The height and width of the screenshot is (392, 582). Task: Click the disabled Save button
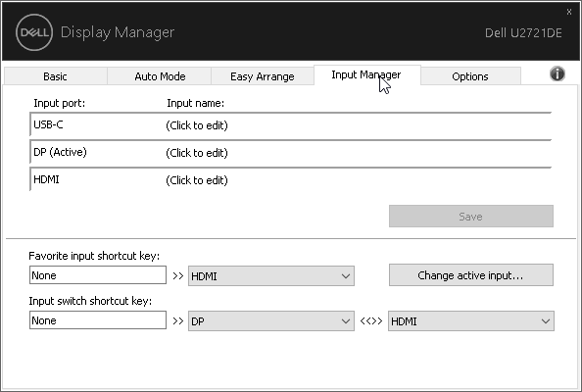tap(471, 216)
